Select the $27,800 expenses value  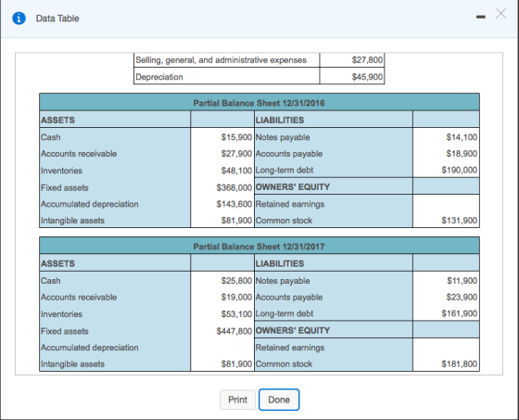point(367,60)
